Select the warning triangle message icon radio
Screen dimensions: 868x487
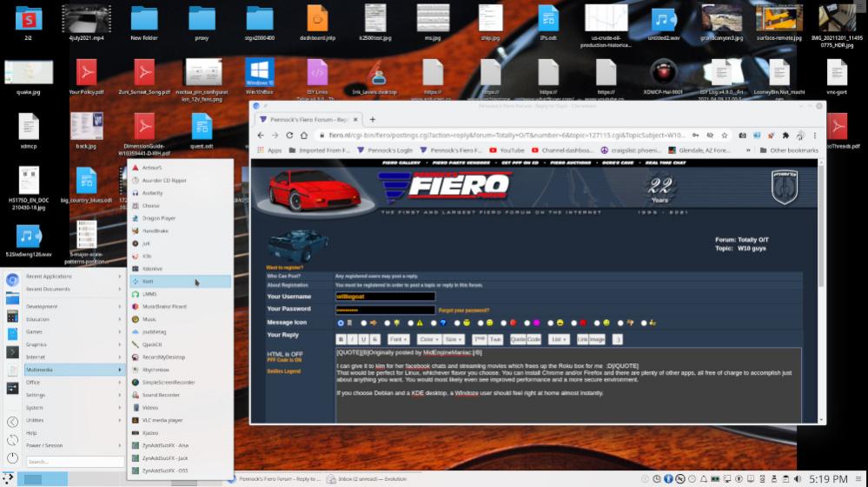click(x=410, y=323)
